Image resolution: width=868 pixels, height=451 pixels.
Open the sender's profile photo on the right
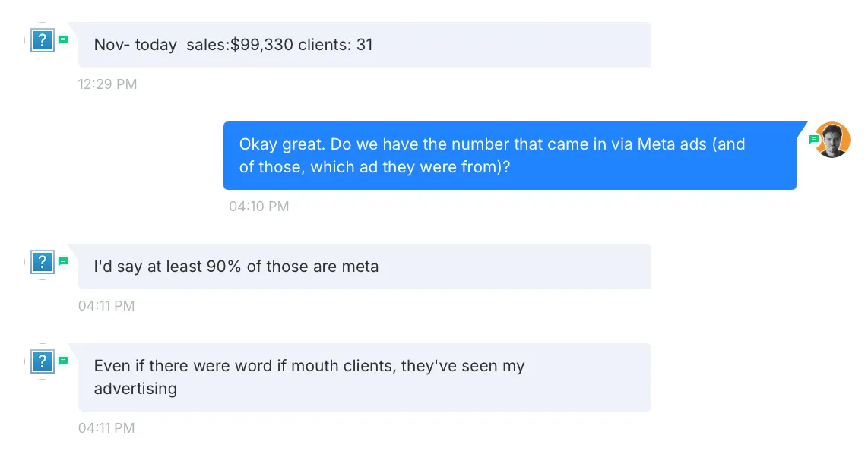pyautogui.click(x=832, y=140)
